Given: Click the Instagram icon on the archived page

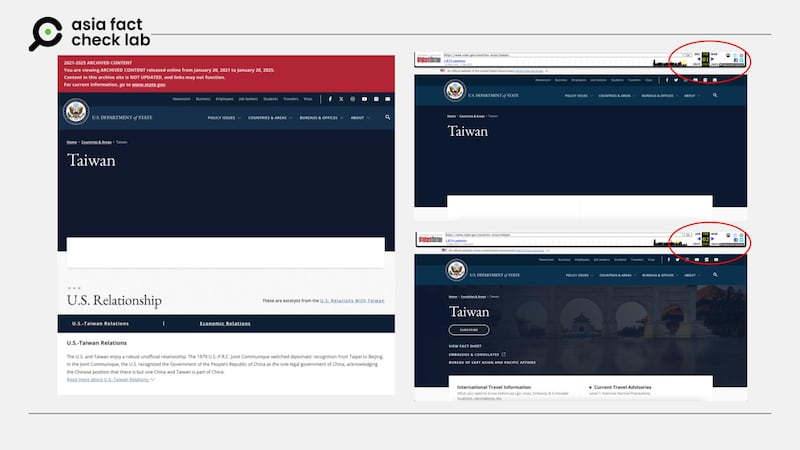Looking at the screenshot, I should coord(352,99).
